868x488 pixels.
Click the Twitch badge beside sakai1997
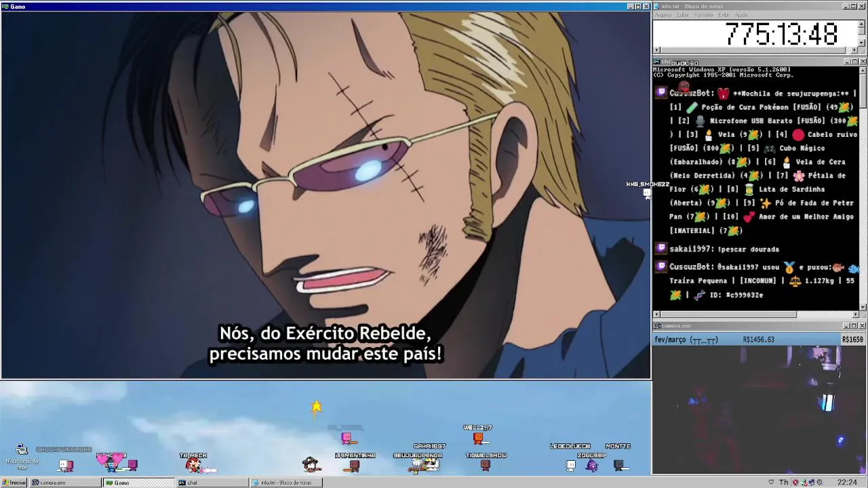[662, 249]
